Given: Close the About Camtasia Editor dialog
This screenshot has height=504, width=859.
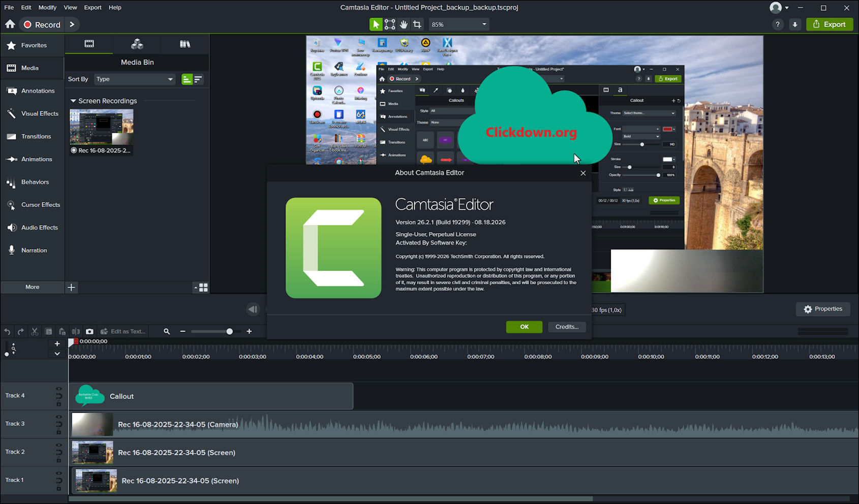Looking at the screenshot, I should 583,173.
